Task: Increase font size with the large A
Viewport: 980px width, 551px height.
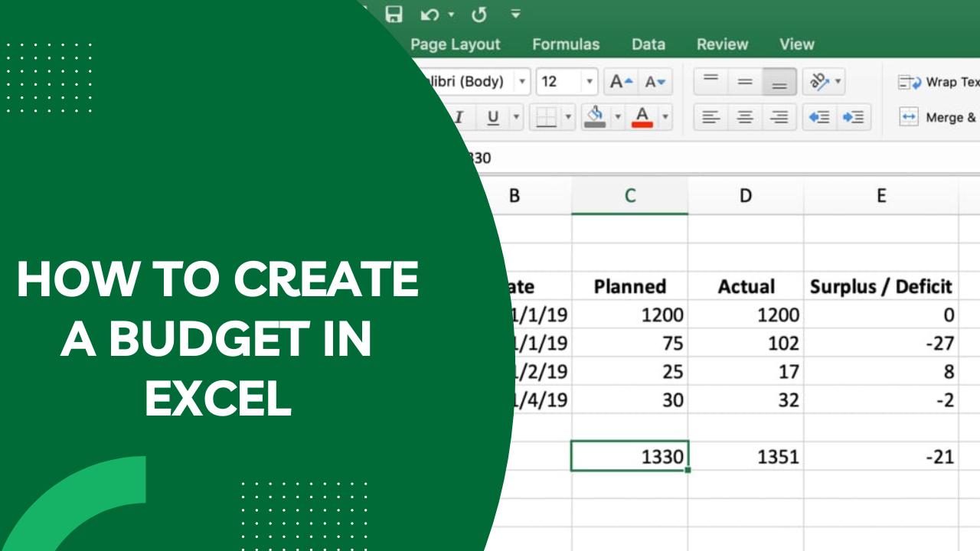Action: [620, 81]
